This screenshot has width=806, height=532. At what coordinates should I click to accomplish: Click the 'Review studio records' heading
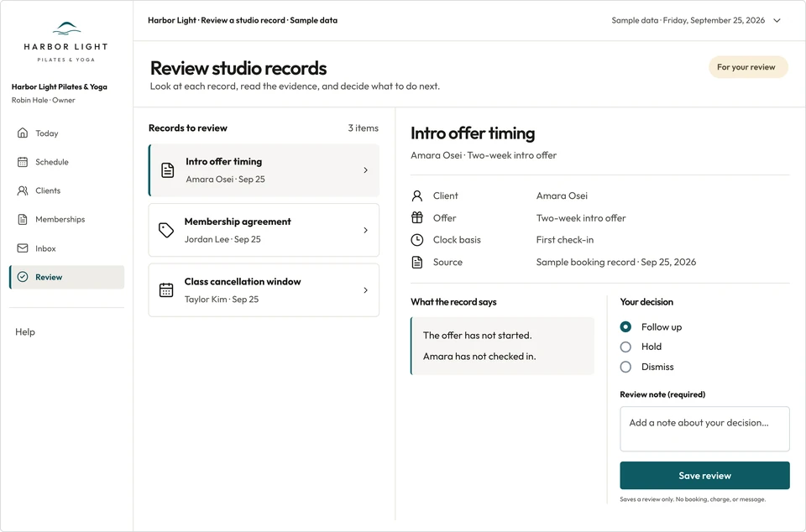(238, 68)
